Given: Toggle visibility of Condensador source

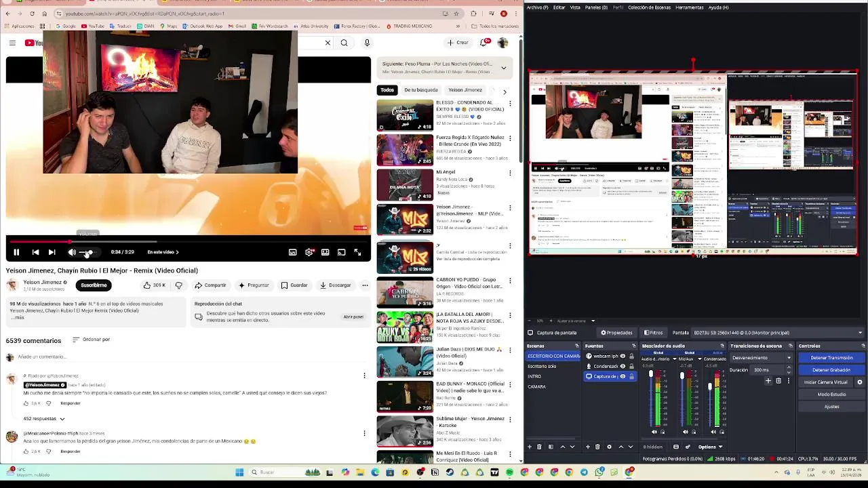Looking at the screenshot, I should [623, 366].
